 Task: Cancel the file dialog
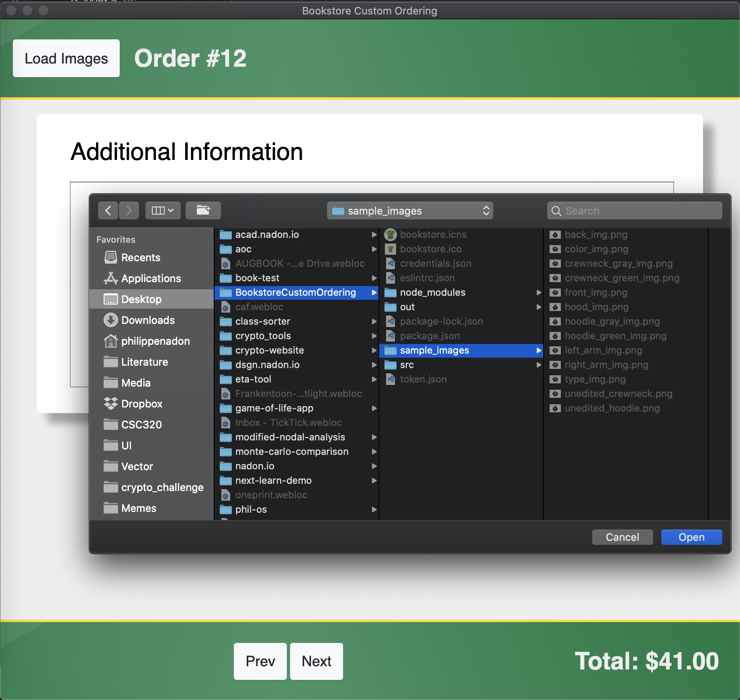tap(622, 537)
